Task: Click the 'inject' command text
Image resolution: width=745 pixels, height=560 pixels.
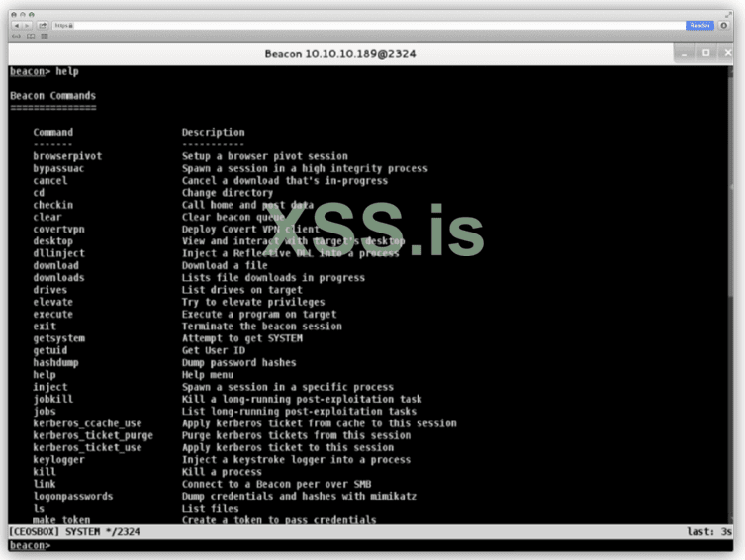Action: [49, 387]
